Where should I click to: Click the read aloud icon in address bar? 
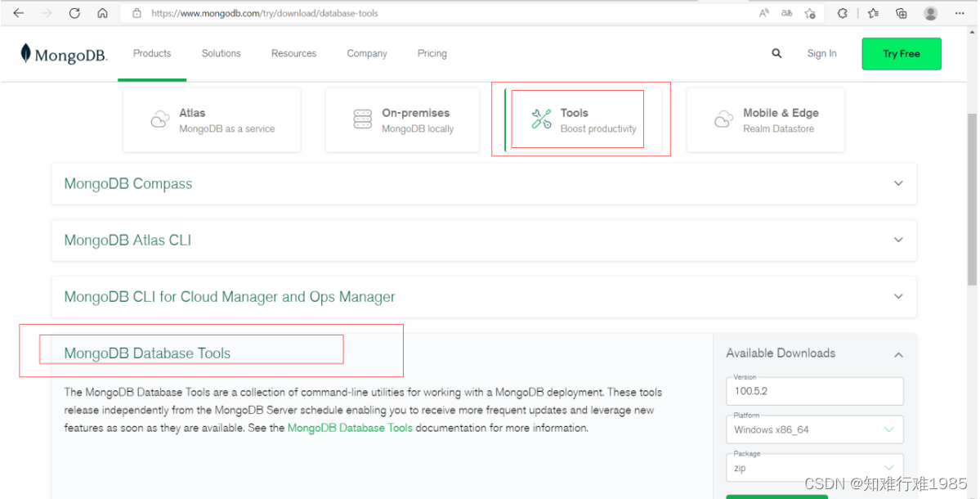pos(763,13)
